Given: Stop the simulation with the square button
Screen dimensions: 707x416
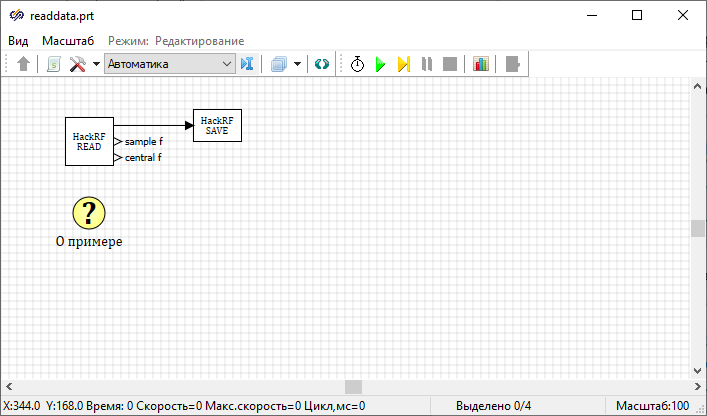Looking at the screenshot, I should [x=450, y=64].
